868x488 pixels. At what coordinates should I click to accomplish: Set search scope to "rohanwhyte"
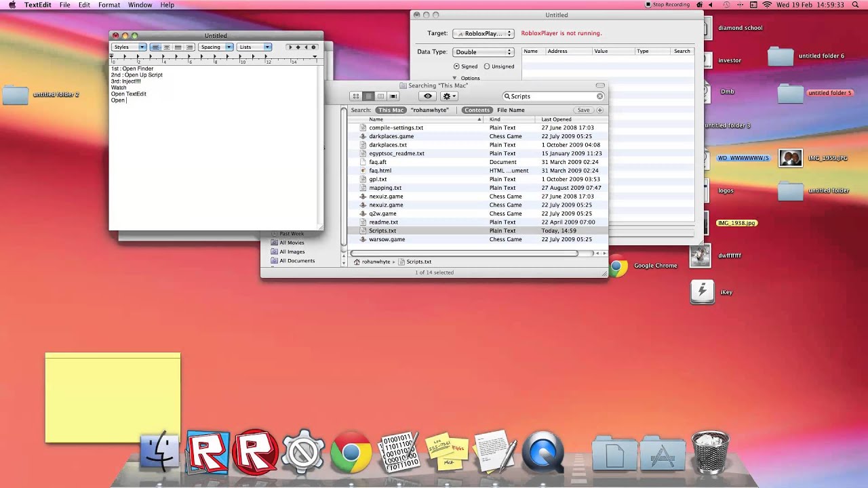click(x=429, y=110)
